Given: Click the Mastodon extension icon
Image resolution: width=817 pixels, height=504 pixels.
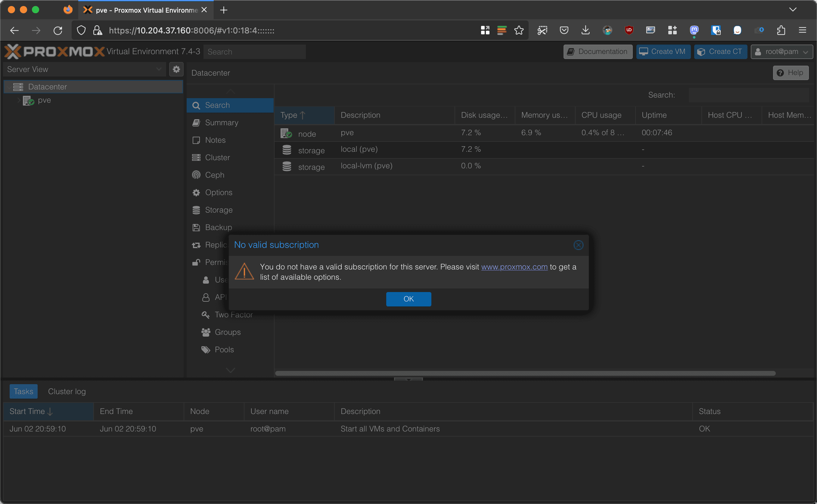Looking at the screenshot, I should coord(694,30).
